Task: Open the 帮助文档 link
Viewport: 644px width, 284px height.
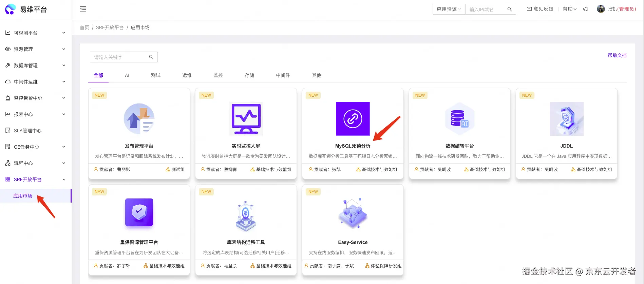Action: 617,55
